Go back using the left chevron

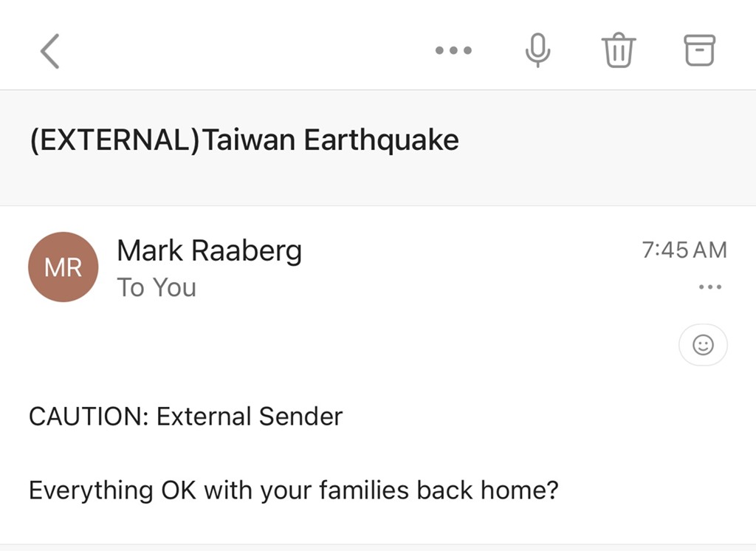tap(49, 51)
